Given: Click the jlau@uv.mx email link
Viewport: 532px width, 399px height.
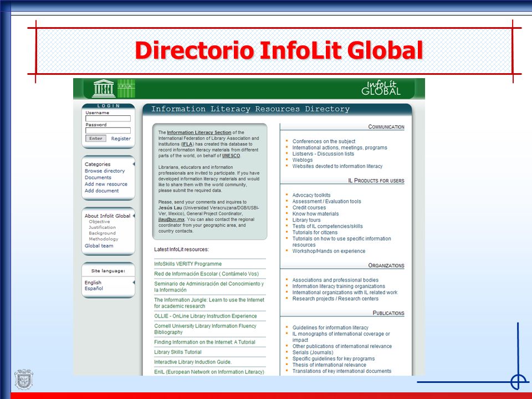Looking at the screenshot, I should (x=171, y=219).
